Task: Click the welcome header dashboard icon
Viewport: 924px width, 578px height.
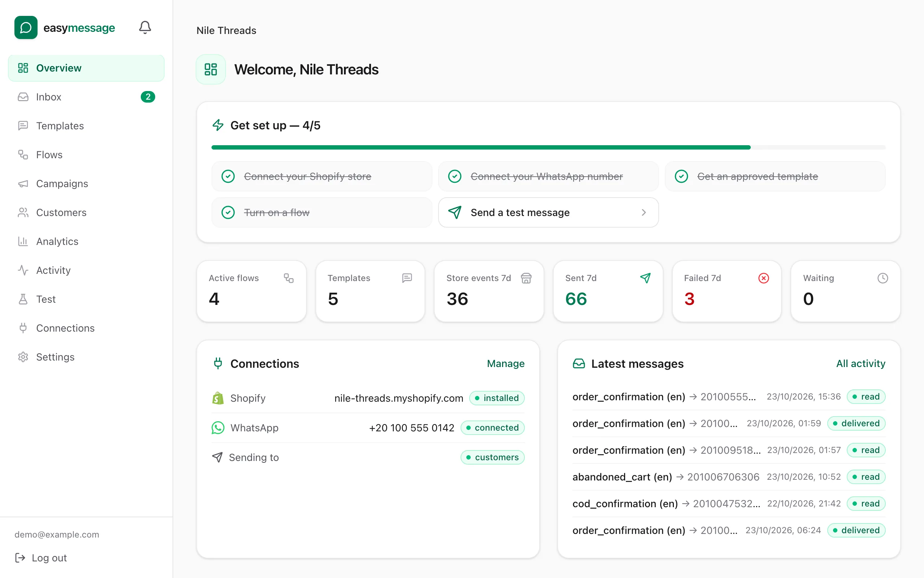Action: click(211, 69)
